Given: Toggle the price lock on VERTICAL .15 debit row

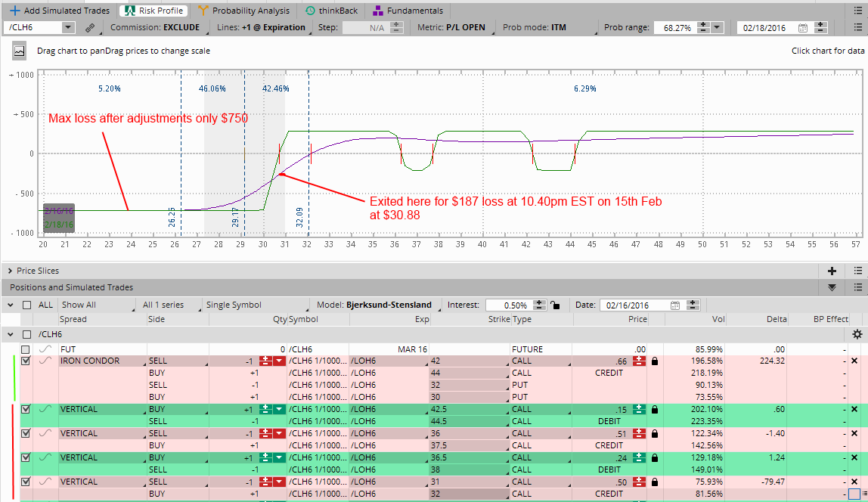Looking at the screenshot, I should [655, 410].
